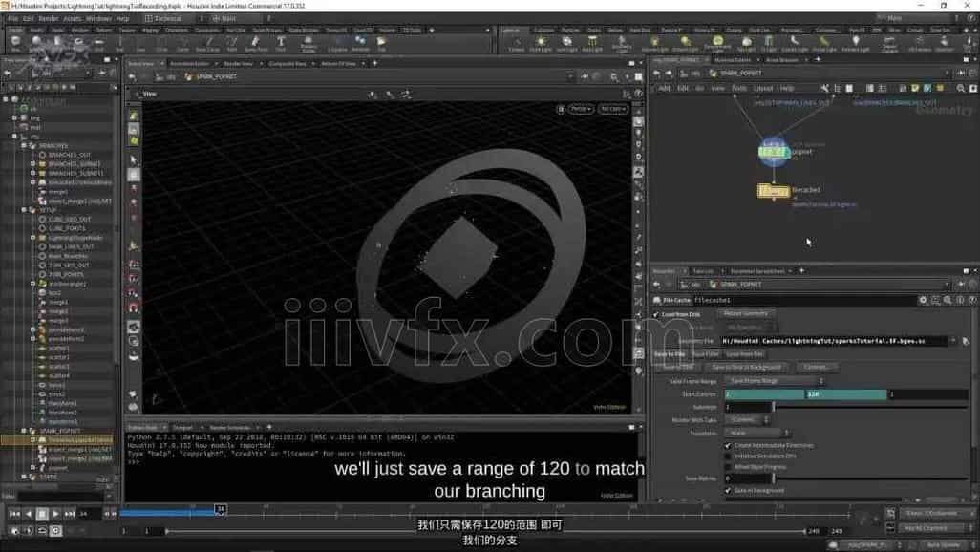Image resolution: width=980 pixels, height=552 pixels.
Task: Select the Torus shelf tool
Action: (78, 43)
